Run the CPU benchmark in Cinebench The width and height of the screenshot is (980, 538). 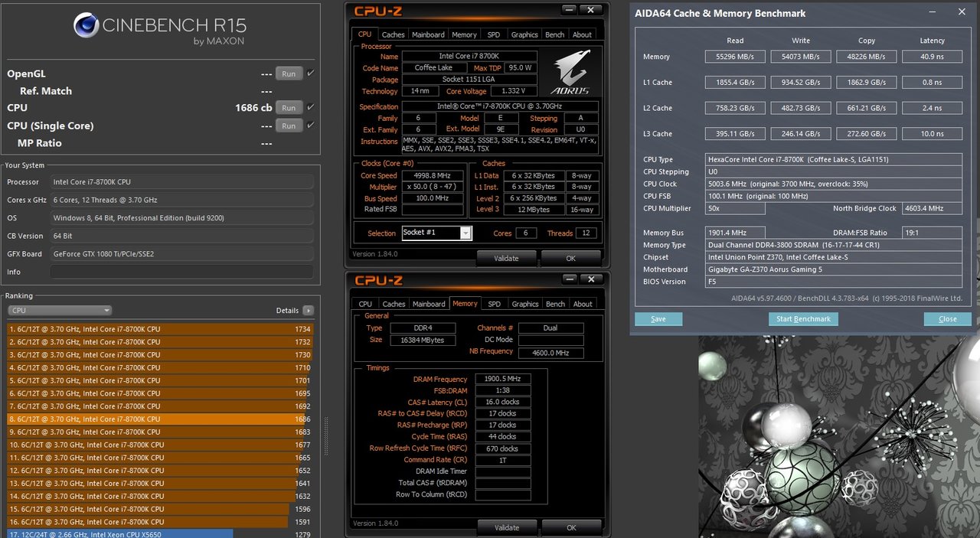coord(289,108)
